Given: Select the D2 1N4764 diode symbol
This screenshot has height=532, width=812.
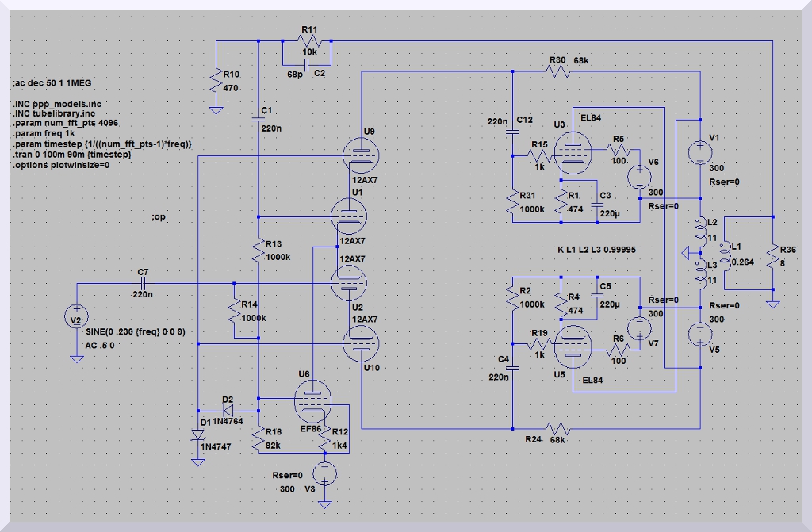Looking at the screenshot, I should click(230, 410).
